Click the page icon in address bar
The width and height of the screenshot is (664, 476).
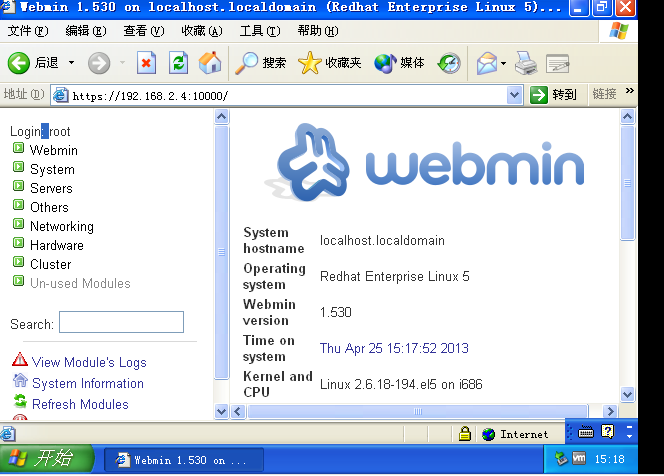click(x=60, y=95)
